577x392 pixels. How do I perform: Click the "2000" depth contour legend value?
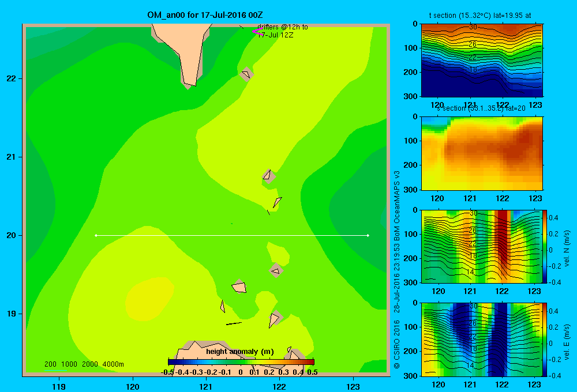point(90,364)
